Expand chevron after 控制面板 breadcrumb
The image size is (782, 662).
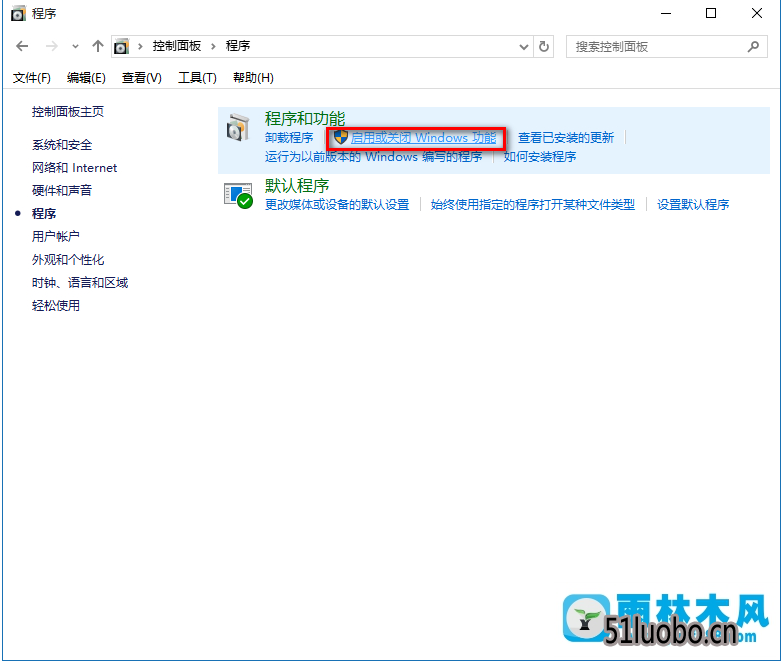[x=213, y=46]
